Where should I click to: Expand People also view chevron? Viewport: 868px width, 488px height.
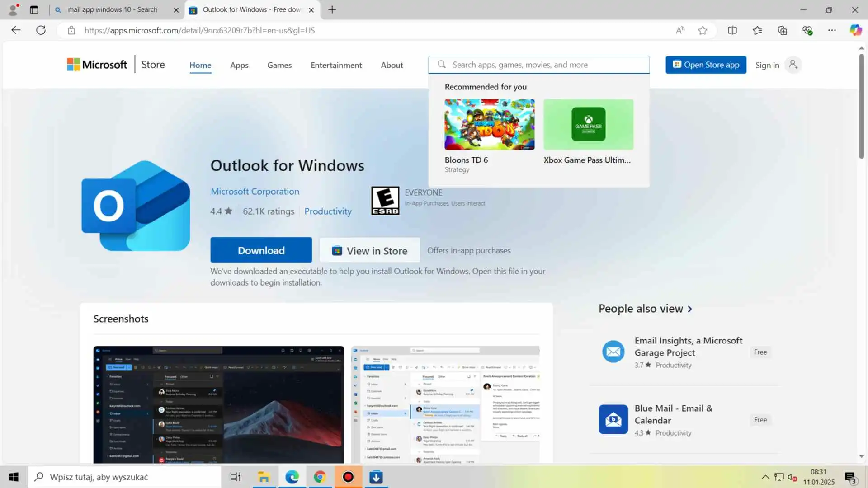coord(690,309)
